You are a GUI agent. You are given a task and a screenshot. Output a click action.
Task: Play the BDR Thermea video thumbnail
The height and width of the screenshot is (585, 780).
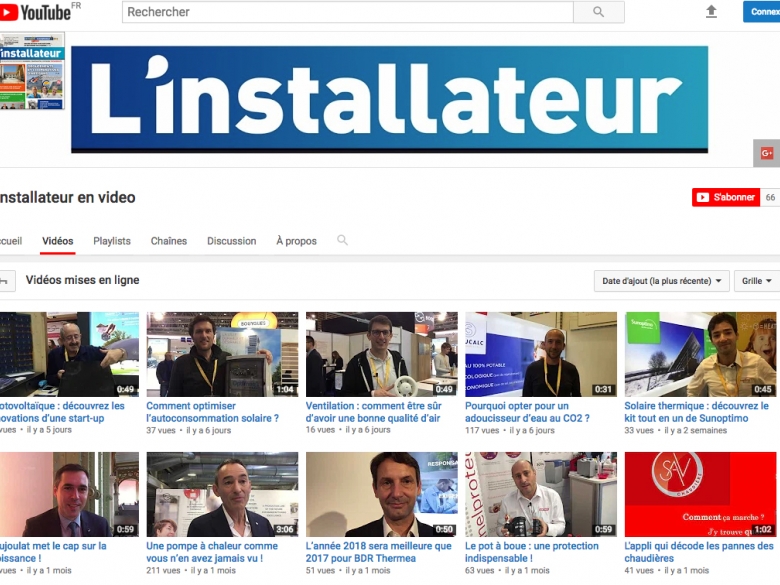(382, 494)
